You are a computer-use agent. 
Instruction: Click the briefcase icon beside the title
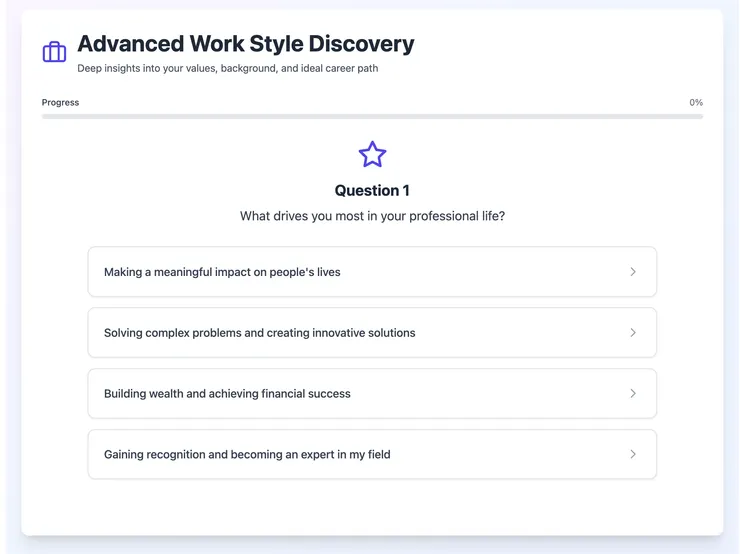[54, 52]
